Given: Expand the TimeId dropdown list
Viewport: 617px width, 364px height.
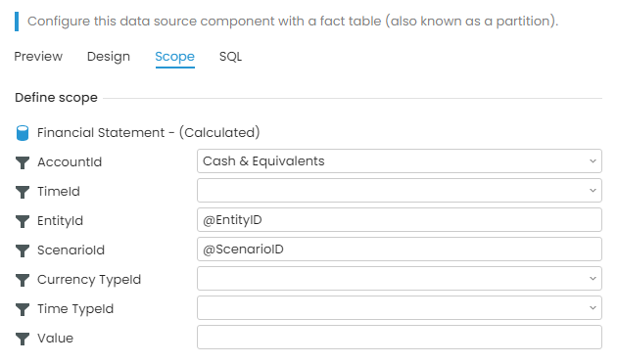Looking at the screenshot, I should (x=399, y=190).
